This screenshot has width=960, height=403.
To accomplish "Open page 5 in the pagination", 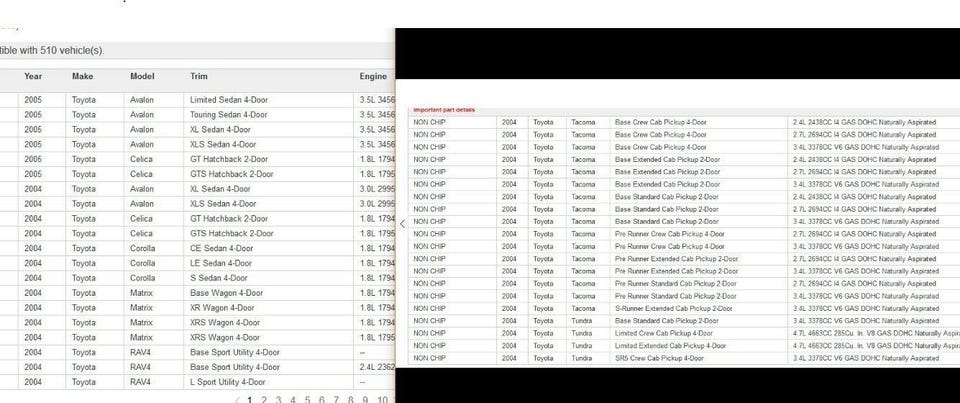I will [307, 400].
